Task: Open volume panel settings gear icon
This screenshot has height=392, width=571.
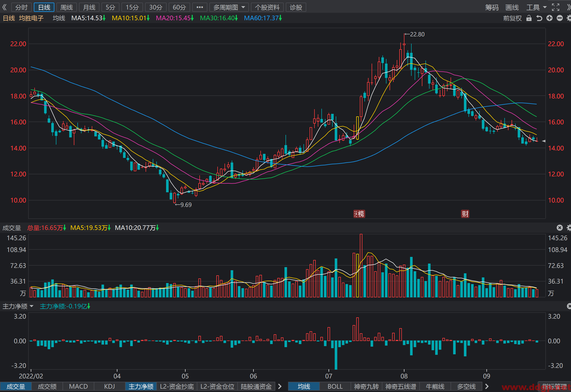Action: click(569, 228)
